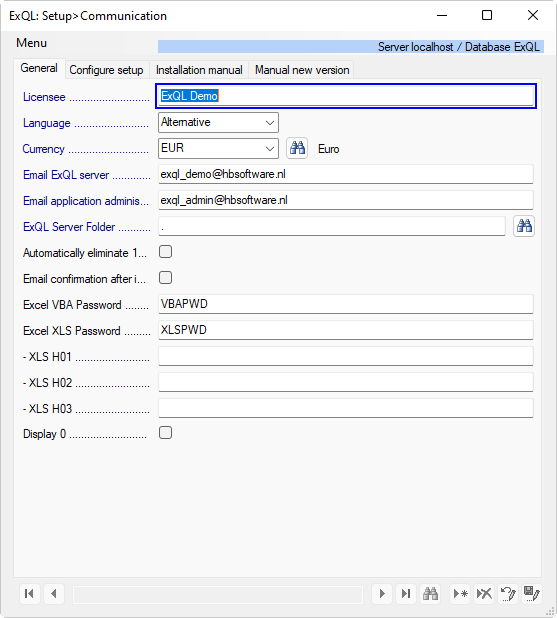Close the ExQL Setup Communication window
The image size is (557, 618).
click(533, 15)
